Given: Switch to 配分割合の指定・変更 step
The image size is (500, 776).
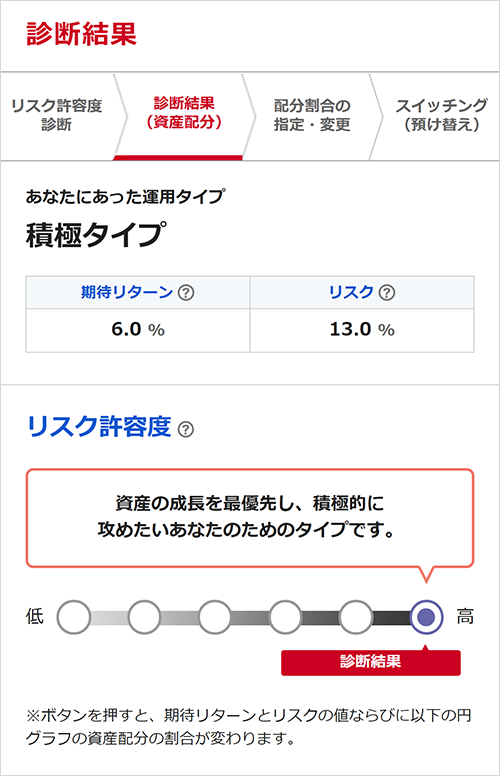Looking at the screenshot, I should tap(312, 116).
